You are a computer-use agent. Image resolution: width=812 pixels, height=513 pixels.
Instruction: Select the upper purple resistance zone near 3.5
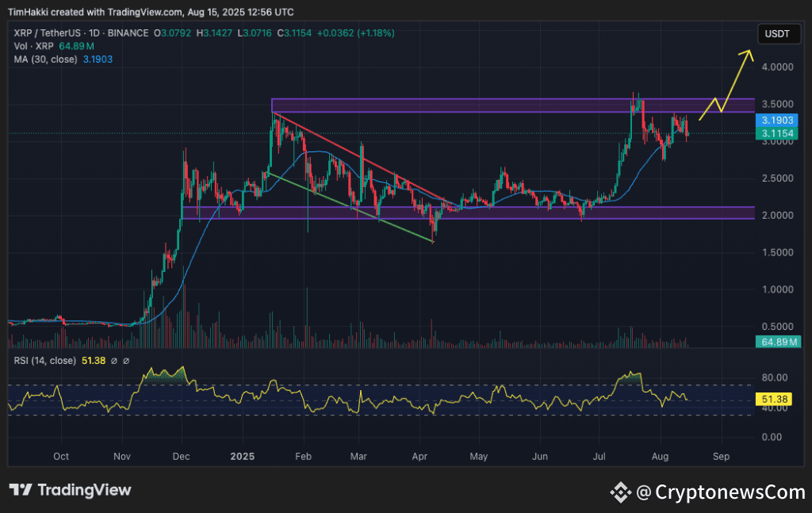pyautogui.click(x=513, y=105)
